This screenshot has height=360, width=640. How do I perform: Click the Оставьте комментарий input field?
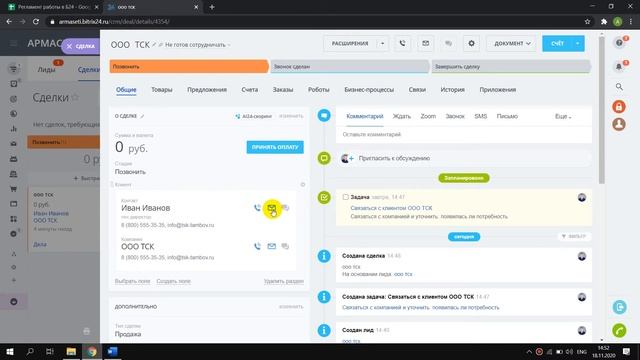coord(464,134)
